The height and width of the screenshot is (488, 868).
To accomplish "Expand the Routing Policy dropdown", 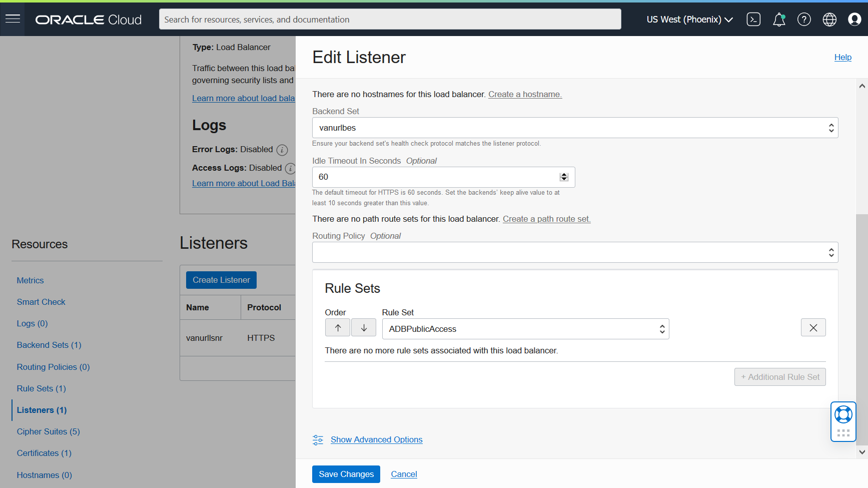I will pos(831,252).
